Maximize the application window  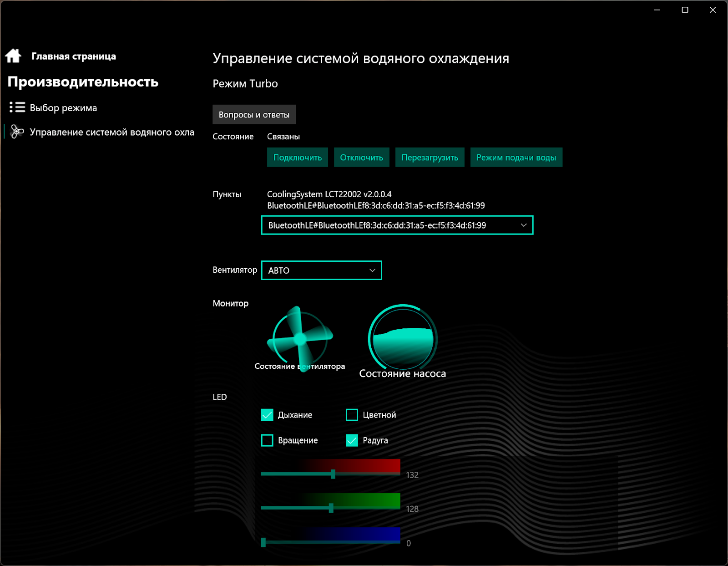coord(685,10)
